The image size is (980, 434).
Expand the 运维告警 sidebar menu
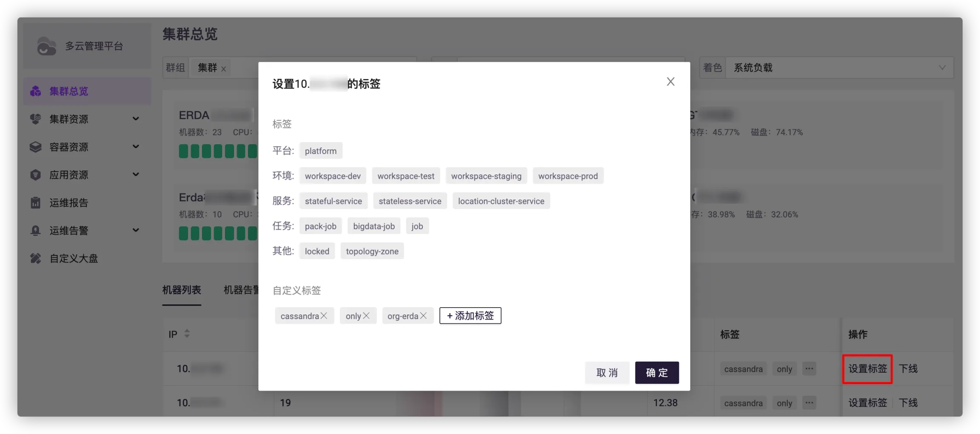[x=136, y=230]
